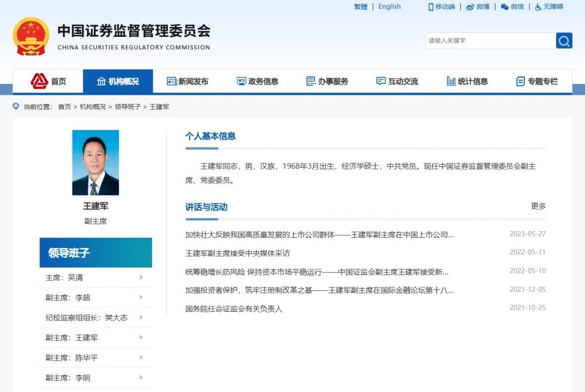585x392 pixels.
Task: Click the red home logo icon (首页)
Action: coord(39,81)
